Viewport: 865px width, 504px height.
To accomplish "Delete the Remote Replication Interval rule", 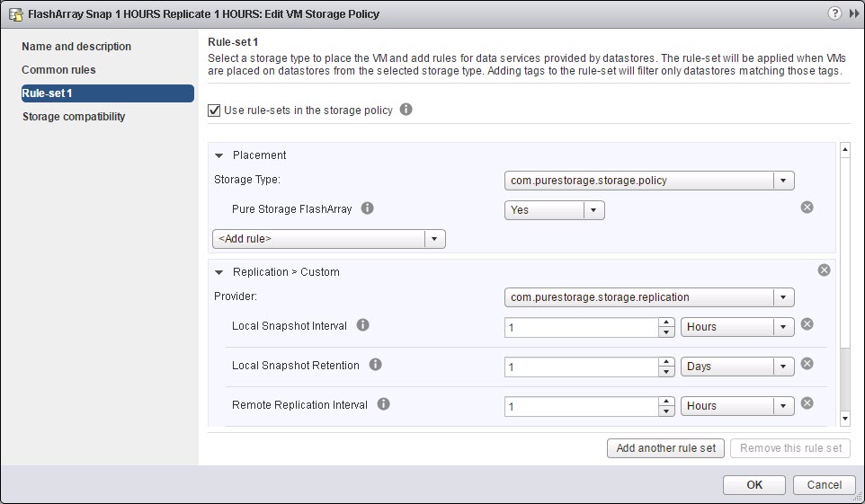I will point(807,403).
